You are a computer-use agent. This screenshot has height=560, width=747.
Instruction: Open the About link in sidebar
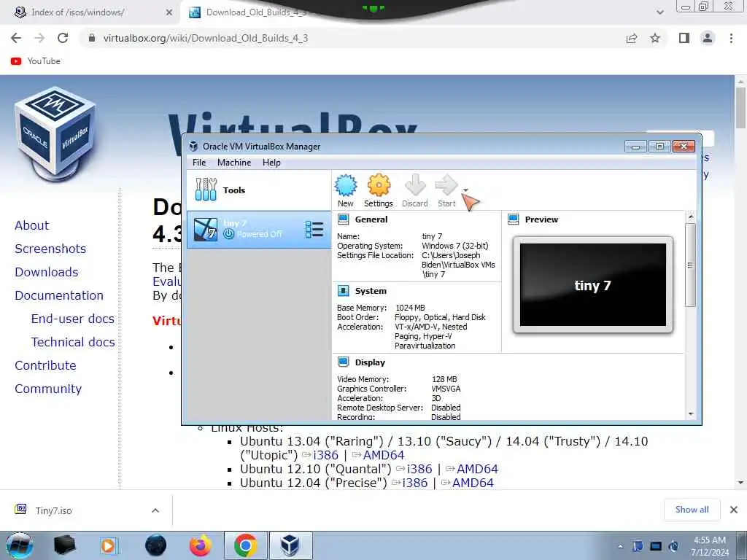point(31,225)
